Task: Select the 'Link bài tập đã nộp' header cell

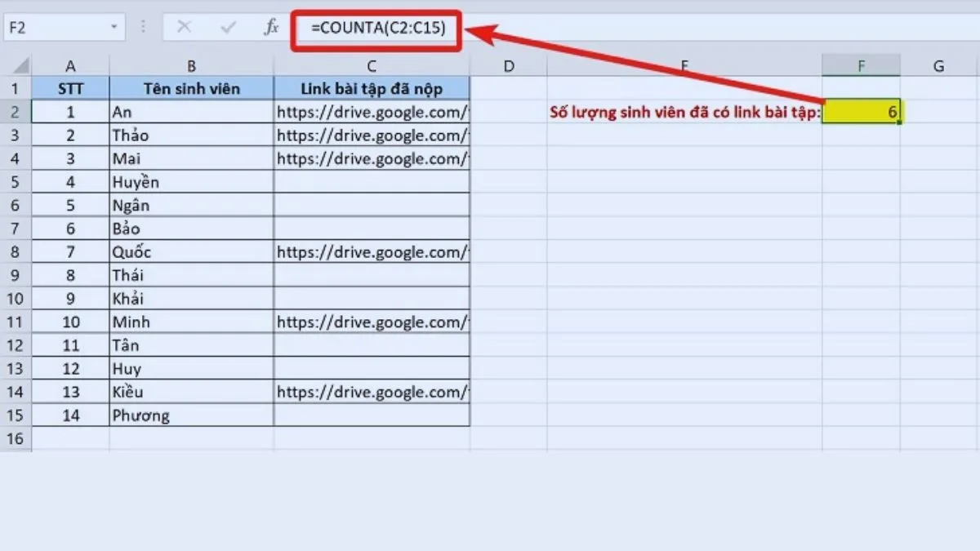Action: click(372, 88)
